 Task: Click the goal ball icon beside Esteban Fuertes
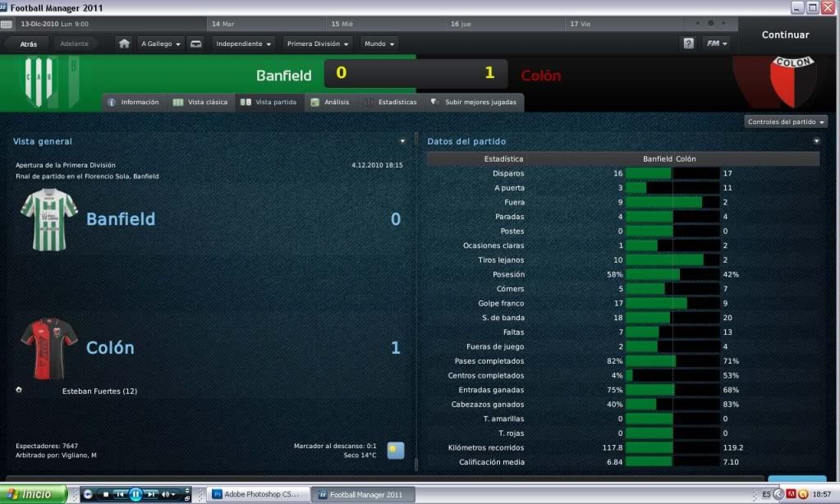pos(19,390)
